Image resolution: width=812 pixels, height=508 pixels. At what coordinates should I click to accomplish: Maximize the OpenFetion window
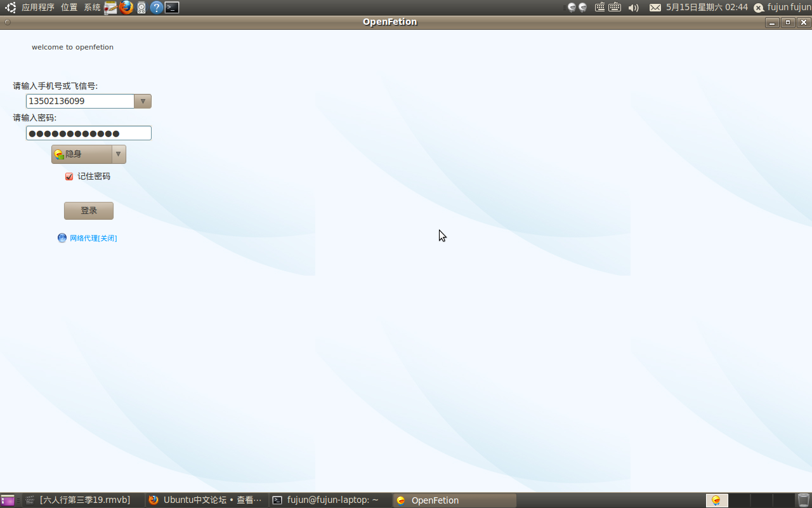[788, 22]
